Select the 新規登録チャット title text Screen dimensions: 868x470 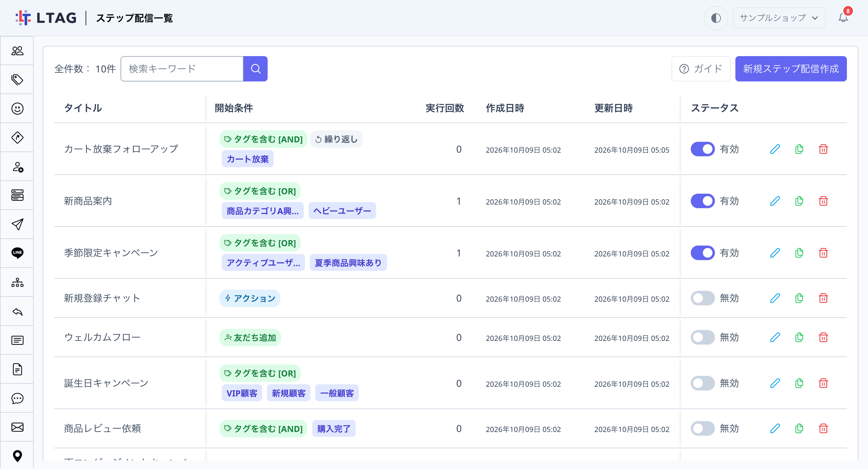click(102, 298)
